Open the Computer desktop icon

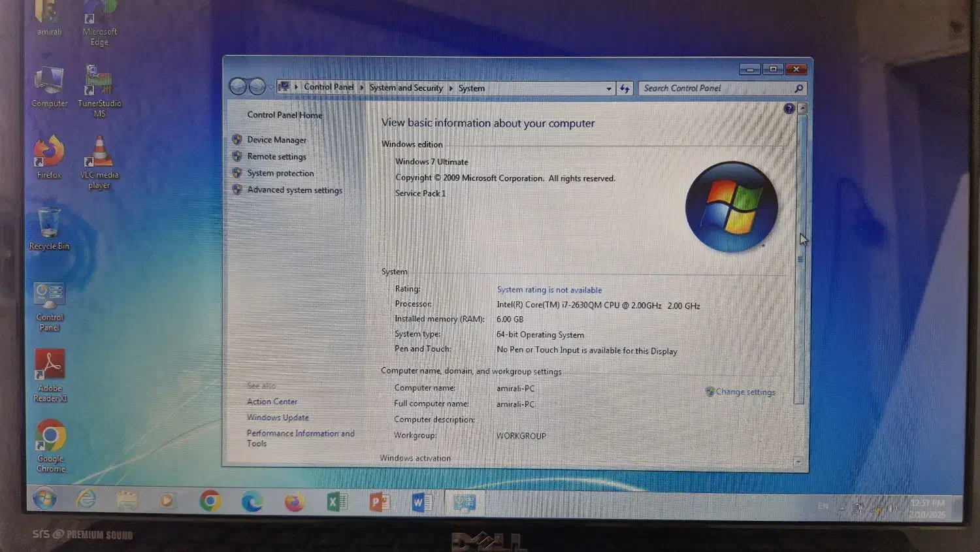click(49, 87)
